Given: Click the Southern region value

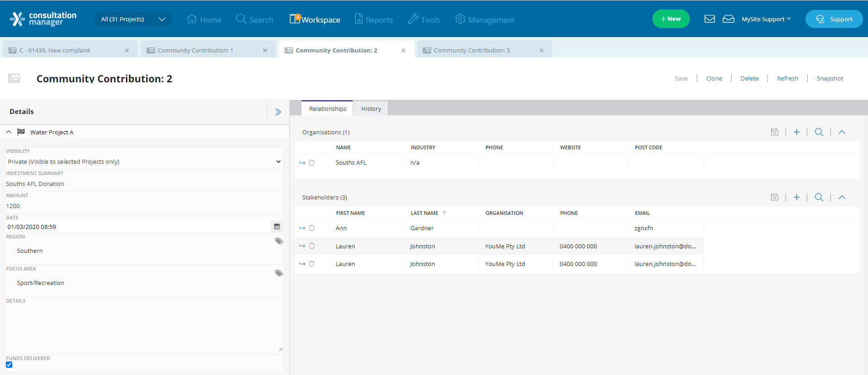Looking at the screenshot, I should [x=30, y=251].
